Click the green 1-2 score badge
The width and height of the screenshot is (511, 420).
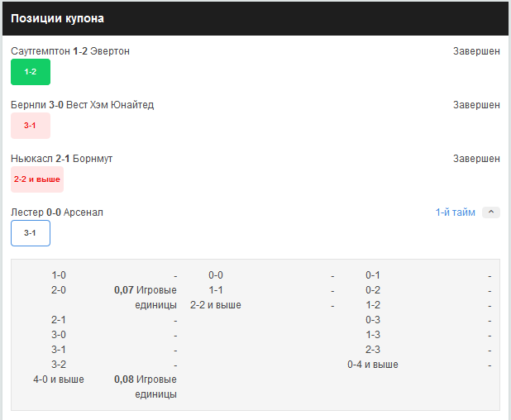[31, 72]
